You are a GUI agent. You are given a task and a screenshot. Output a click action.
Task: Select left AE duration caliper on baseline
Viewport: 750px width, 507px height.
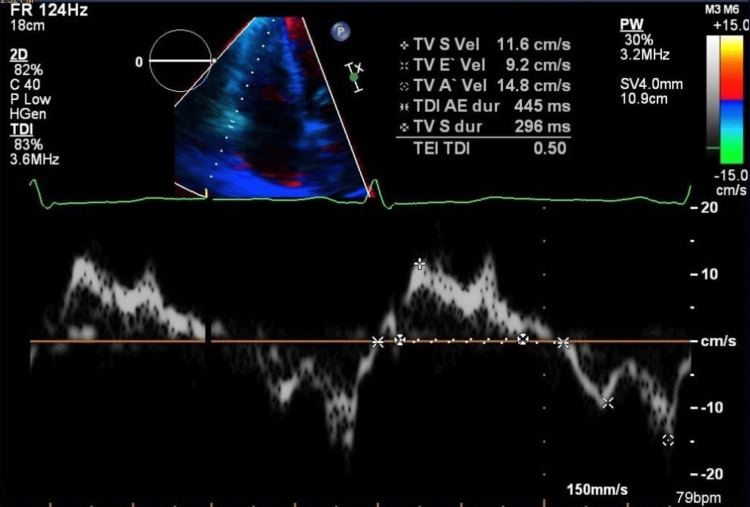(378, 342)
